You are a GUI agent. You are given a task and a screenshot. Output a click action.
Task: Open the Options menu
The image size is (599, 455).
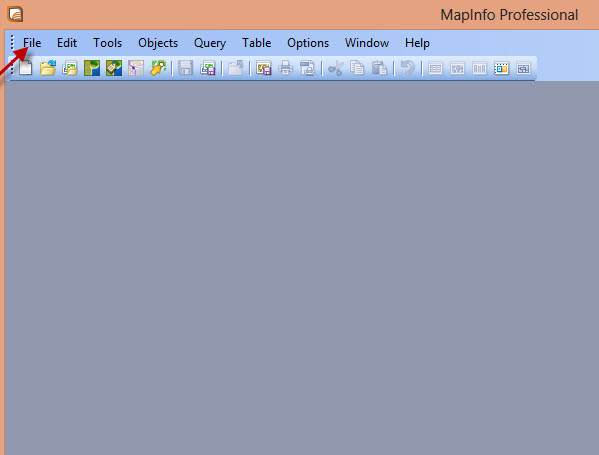click(x=308, y=43)
